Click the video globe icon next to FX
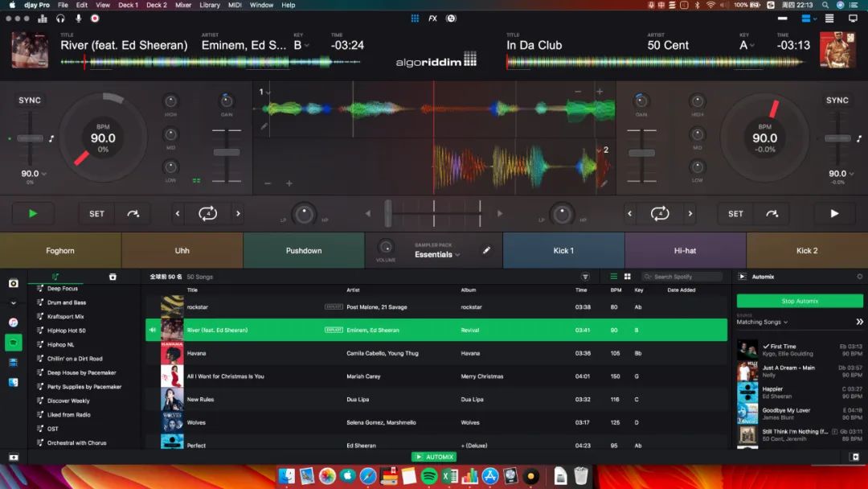Screen dimensions: 868x489 pyautogui.click(x=451, y=18)
